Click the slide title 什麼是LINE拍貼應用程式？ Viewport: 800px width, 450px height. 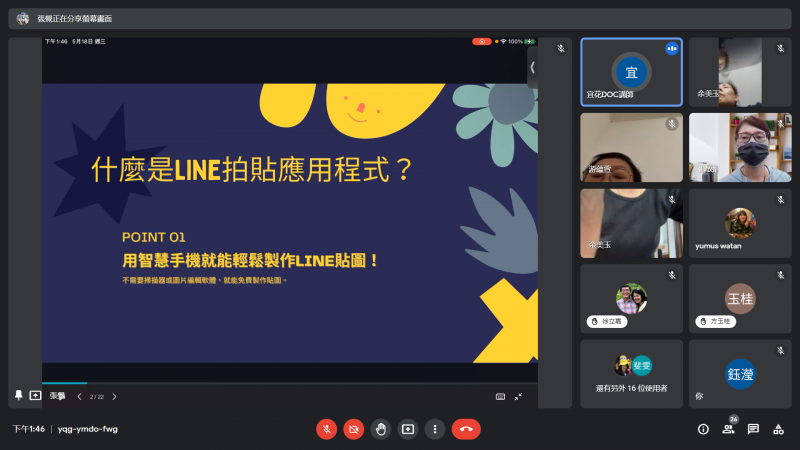[252, 169]
